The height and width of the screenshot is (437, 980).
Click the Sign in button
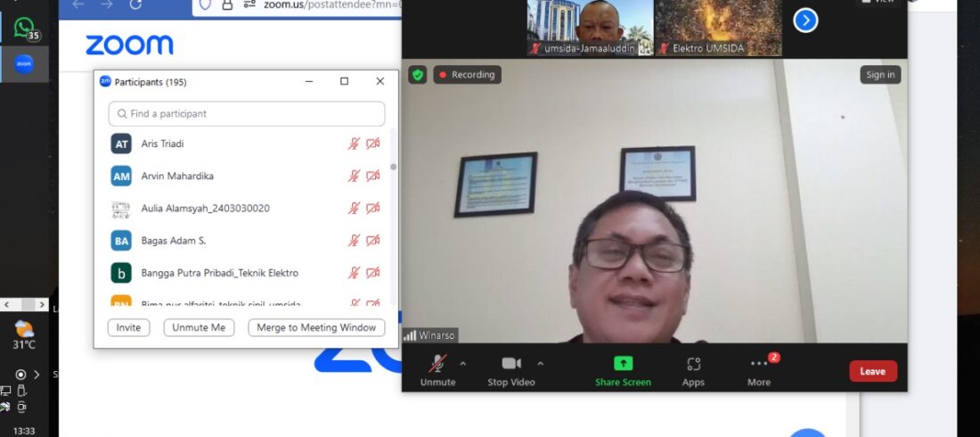pyautogui.click(x=880, y=75)
